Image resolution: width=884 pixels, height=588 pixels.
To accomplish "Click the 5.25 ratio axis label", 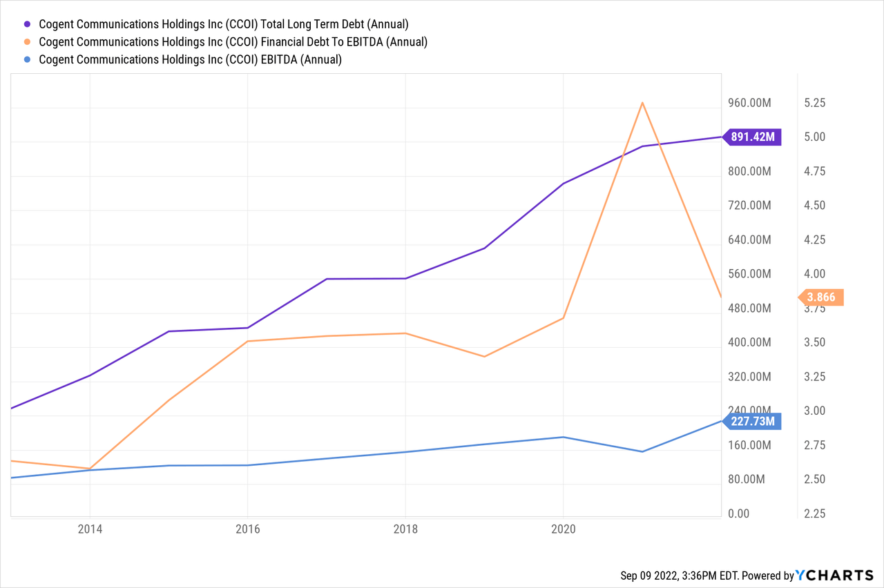I will coord(816,103).
